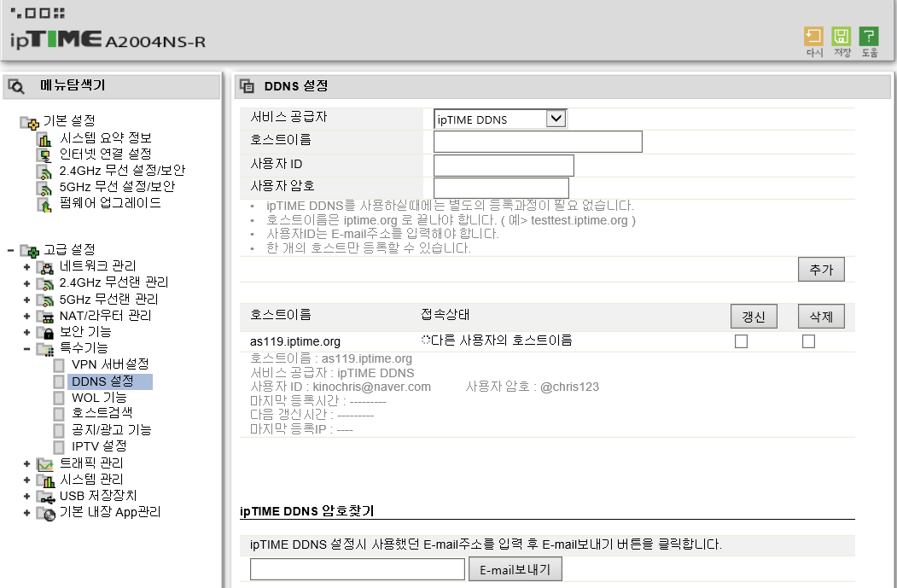
Task: Click the 인터넷 연결 설정 icon
Action: [x=44, y=155]
